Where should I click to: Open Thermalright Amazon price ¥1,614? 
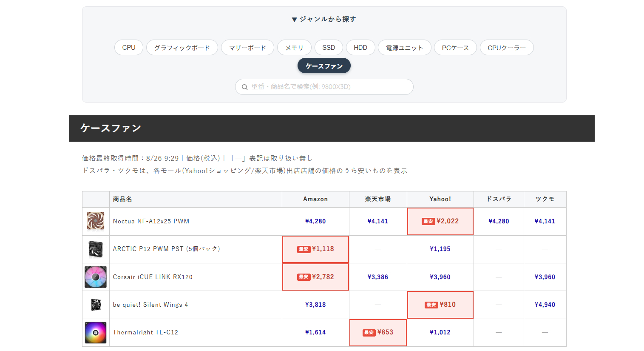point(315,332)
